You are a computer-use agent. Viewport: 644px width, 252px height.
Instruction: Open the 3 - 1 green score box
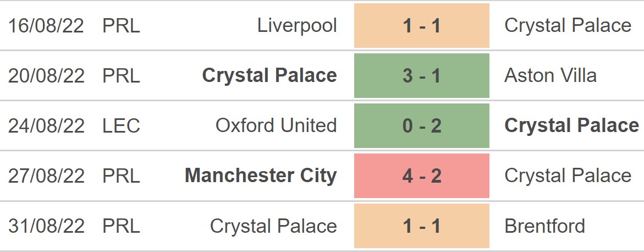(421, 75)
